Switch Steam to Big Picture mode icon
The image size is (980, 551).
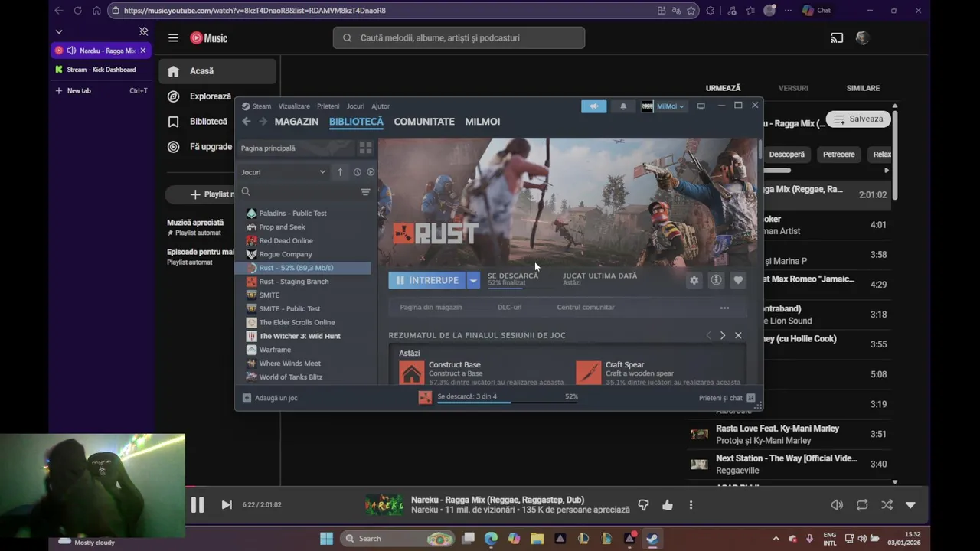[x=701, y=106]
